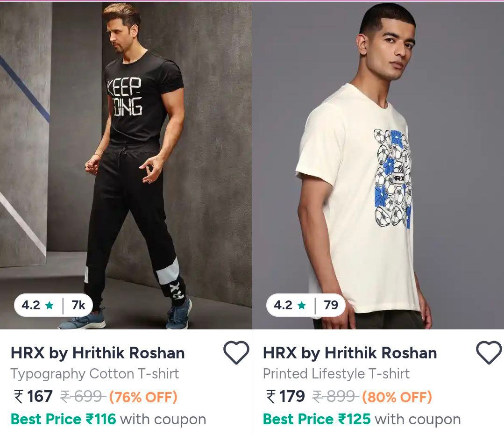Click the 76% OFF discount label
This screenshot has width=504, height=435.
click(x=143, y=397)
